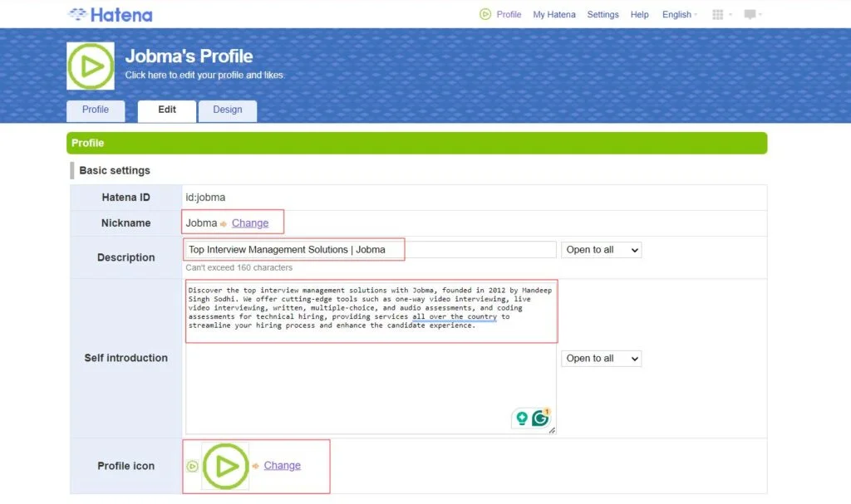Click the Grammarly icon in the text area

coord(540,418)
